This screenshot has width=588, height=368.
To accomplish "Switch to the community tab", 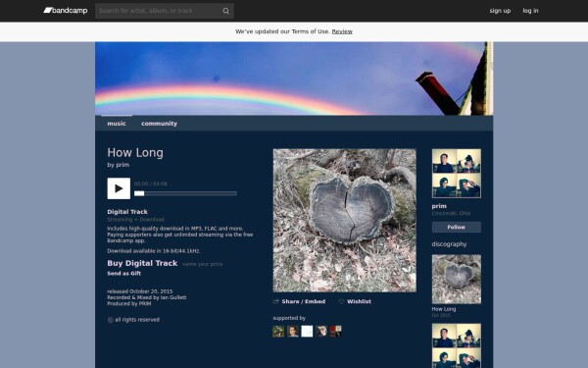I will tap(159, 124).
